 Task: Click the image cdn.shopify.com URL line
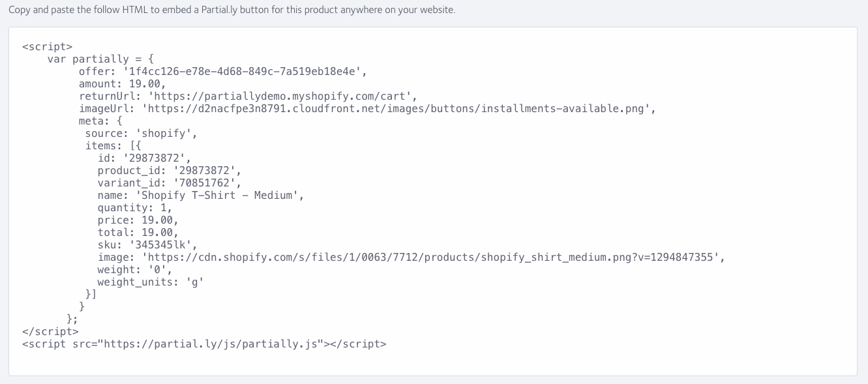point(411,258)
